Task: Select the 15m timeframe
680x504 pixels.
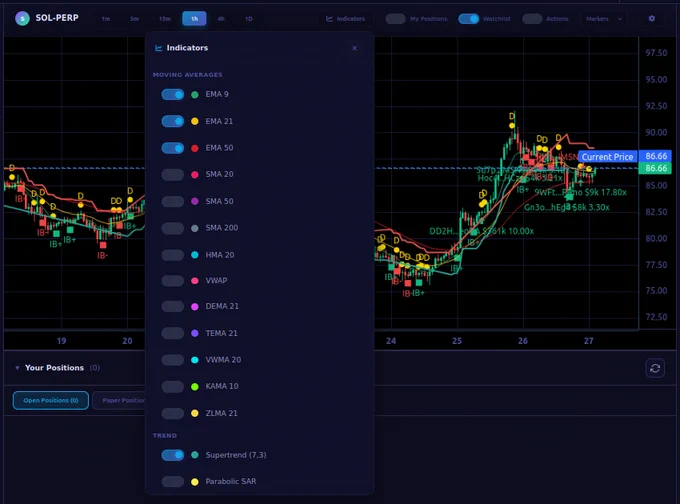Action: (165, 19)
